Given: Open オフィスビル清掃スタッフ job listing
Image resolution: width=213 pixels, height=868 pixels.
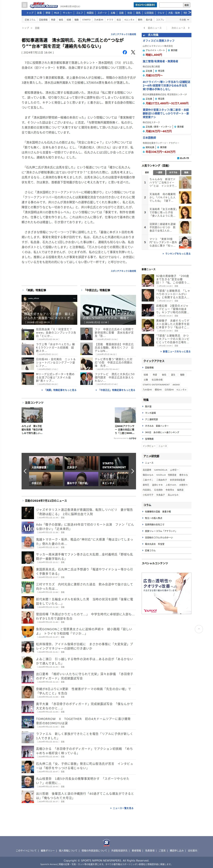Looking at the screenshot, I should click(158, 41).
